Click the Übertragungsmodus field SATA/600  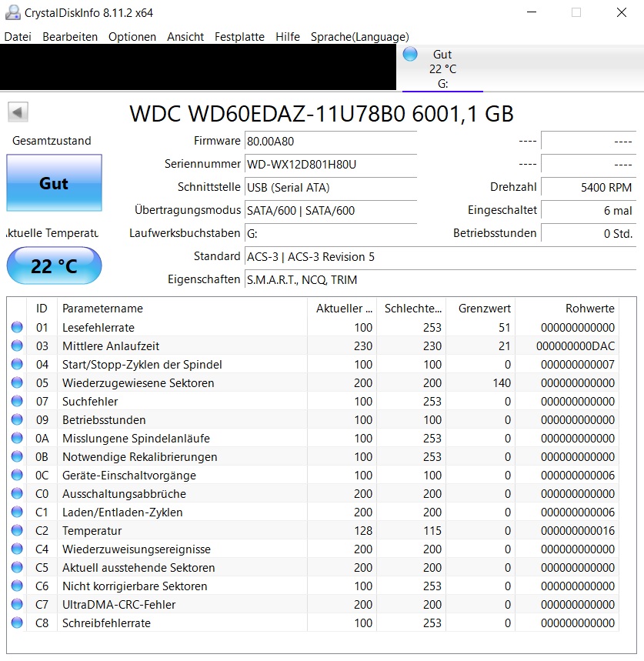pyautogui.click(x=330, y=210)
